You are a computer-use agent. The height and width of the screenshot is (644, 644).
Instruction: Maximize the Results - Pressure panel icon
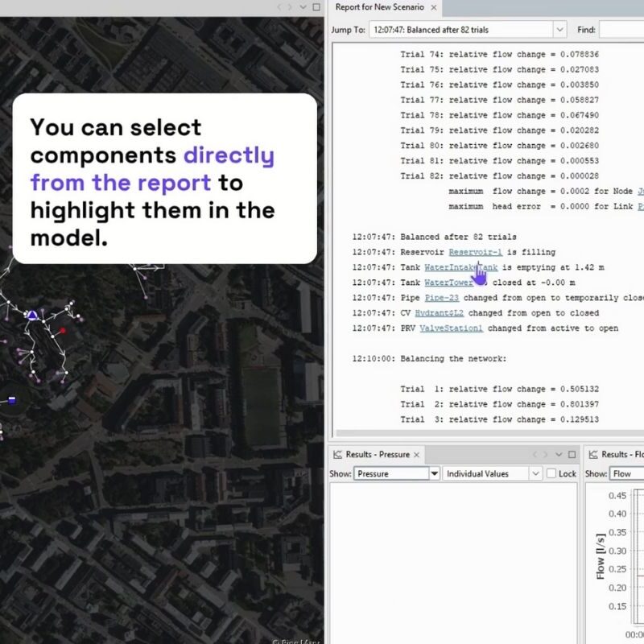pos(572,454)
